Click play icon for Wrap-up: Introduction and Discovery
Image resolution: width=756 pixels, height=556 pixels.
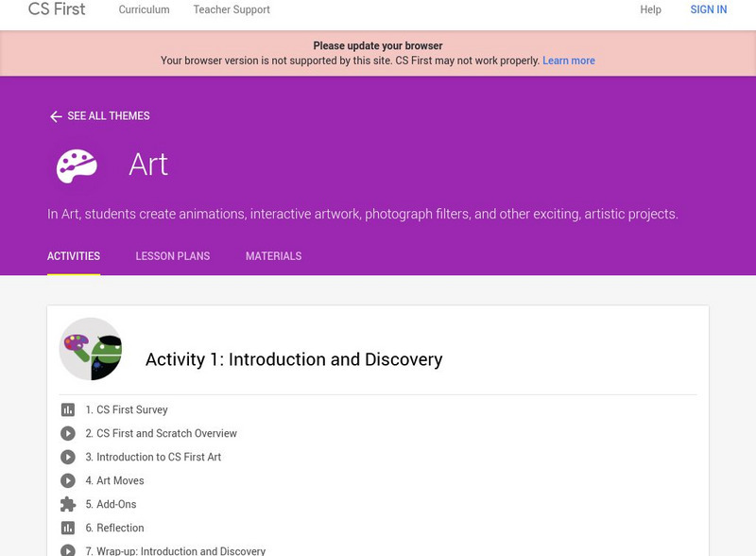tap(68, 550)
